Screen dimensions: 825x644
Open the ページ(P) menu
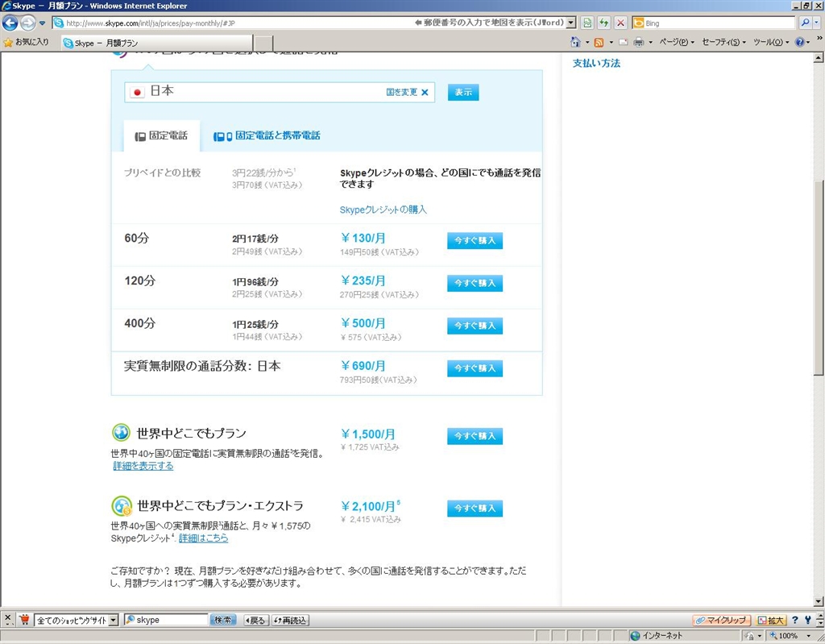click(677, 42)
